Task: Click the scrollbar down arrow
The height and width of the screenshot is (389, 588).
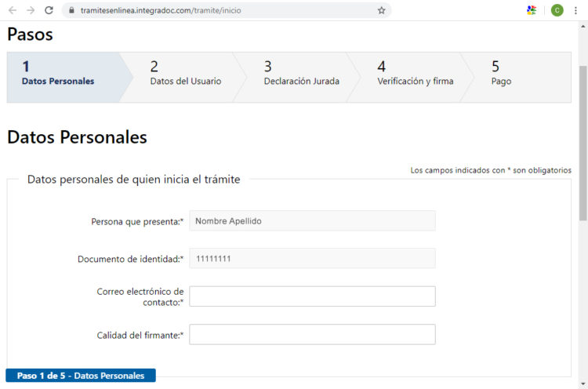Action: click(x=583, y=384)
